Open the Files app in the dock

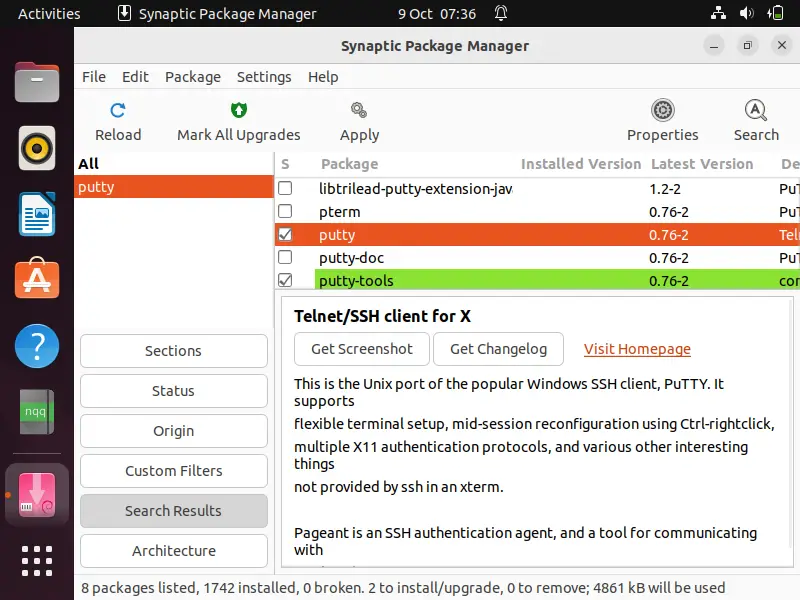point(37,82)
